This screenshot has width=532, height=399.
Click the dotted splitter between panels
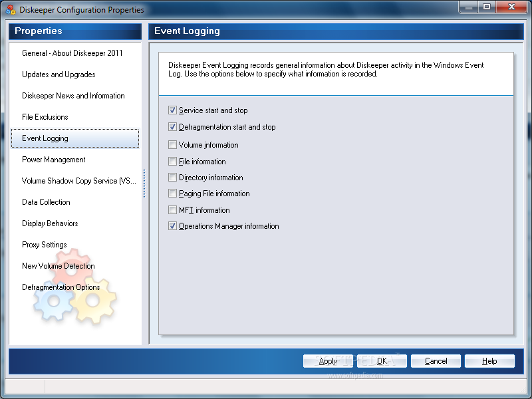pos(144,184)
